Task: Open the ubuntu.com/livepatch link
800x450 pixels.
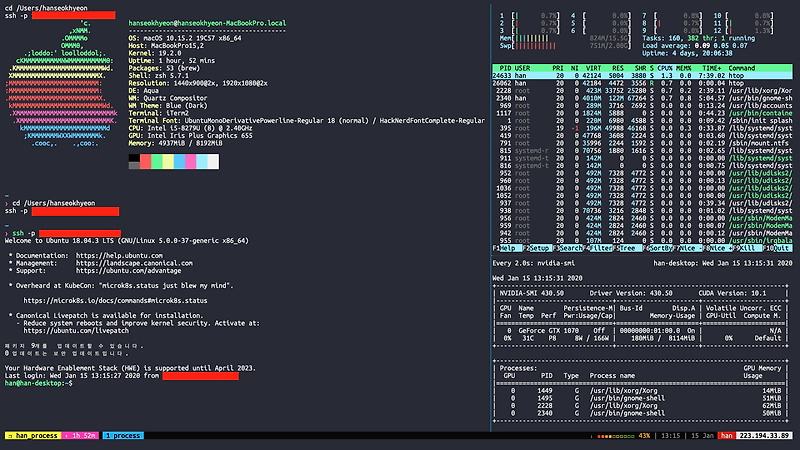Action: (x=76, y=331)
